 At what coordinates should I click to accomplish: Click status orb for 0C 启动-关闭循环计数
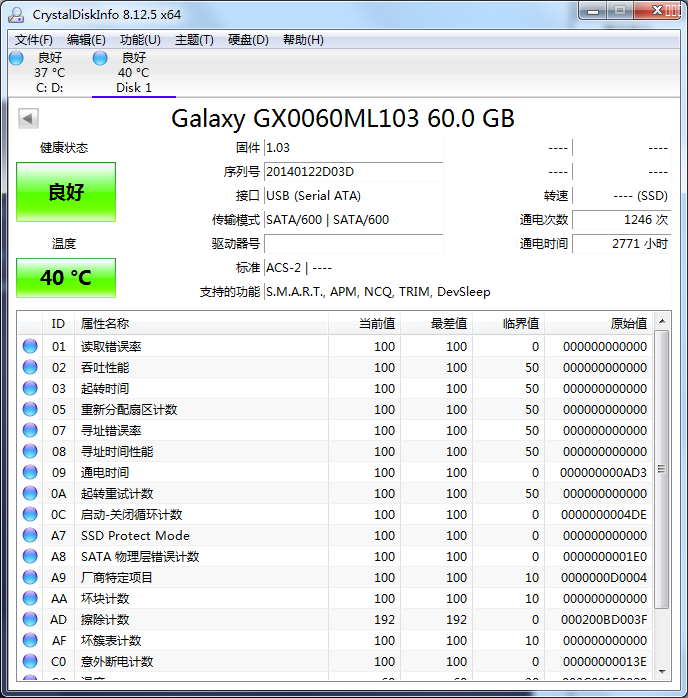(x=30, y=514)
